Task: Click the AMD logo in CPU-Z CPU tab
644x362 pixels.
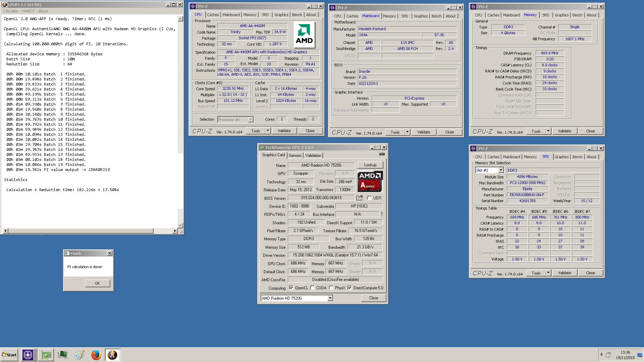Action: 304,35
